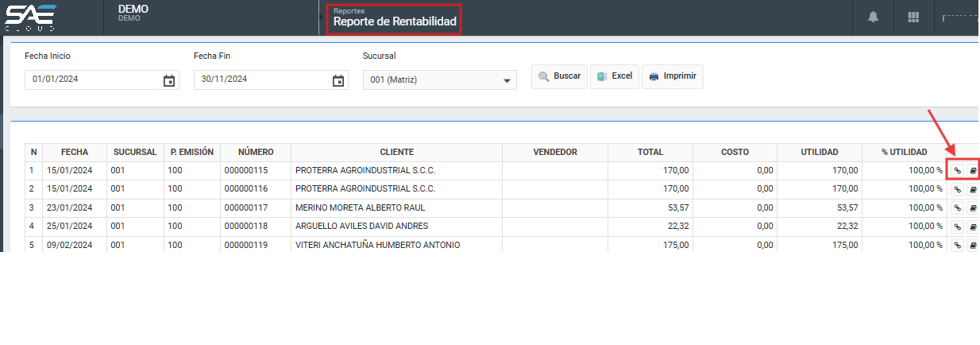Click book icon for invoice 000000115

point(974,170)
